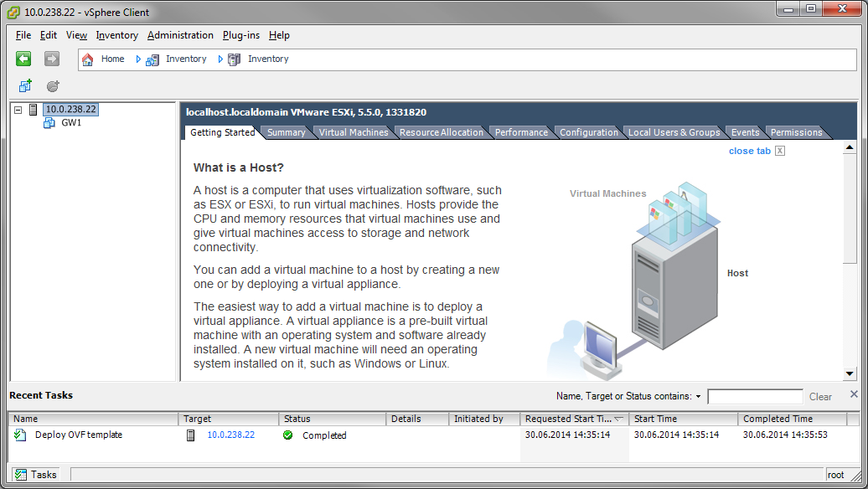Open the File menu
The image size is (868, 489).
click(x=23, y=35)
